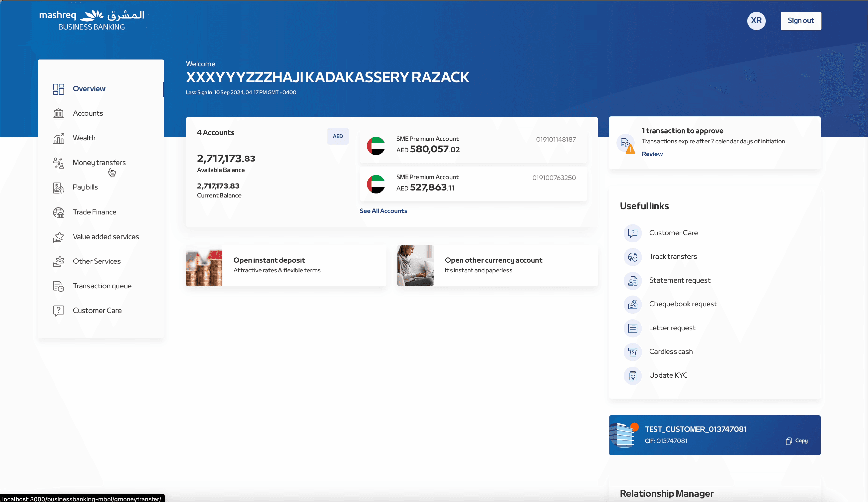The image size is (868, 502).
Task: Open Cardless cash link
Action: click(x=671, y=352)
